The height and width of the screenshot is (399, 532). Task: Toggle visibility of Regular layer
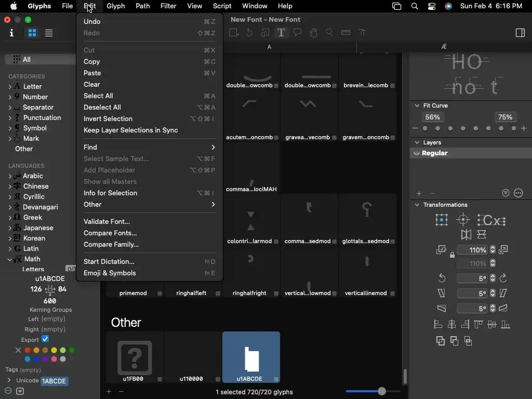tap(416, 153)
